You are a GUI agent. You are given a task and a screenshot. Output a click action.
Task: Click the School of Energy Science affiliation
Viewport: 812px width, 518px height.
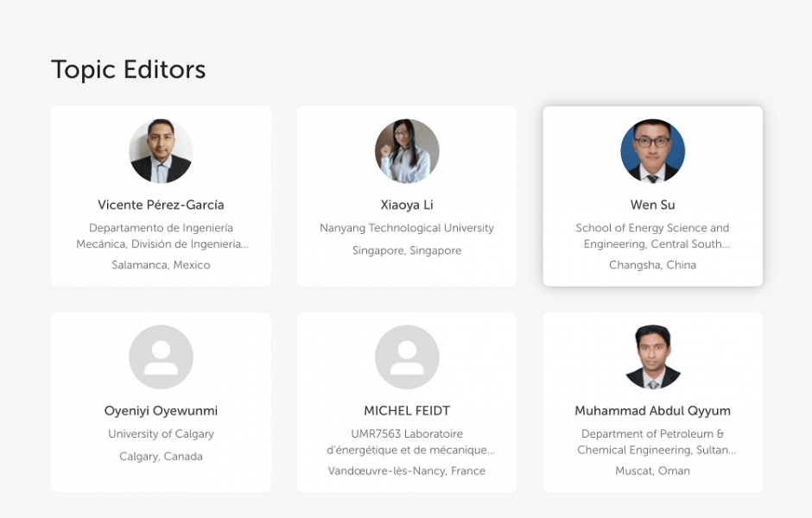(652, 236)
